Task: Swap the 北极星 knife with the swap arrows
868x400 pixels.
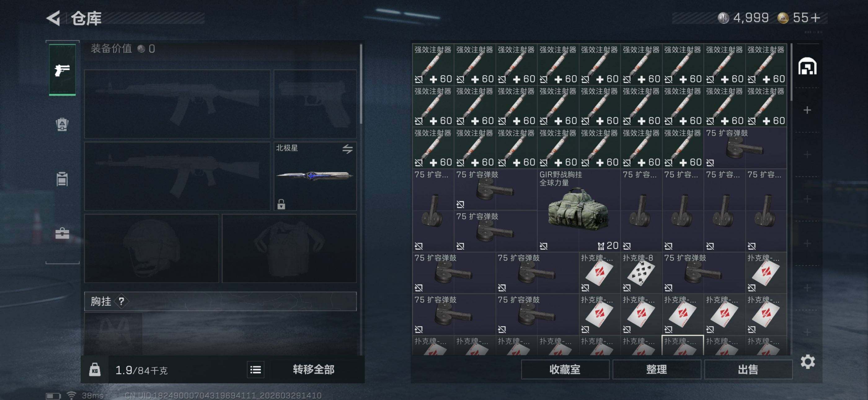Action: (348, 149)
